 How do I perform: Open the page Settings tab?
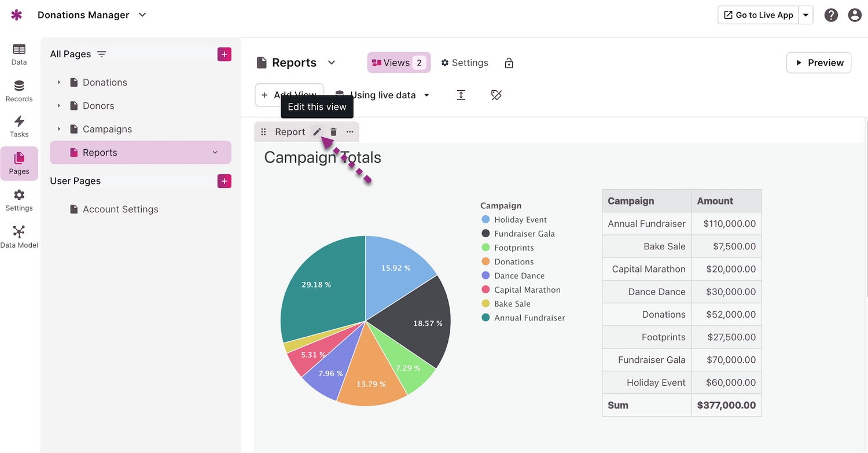(464, 63)
